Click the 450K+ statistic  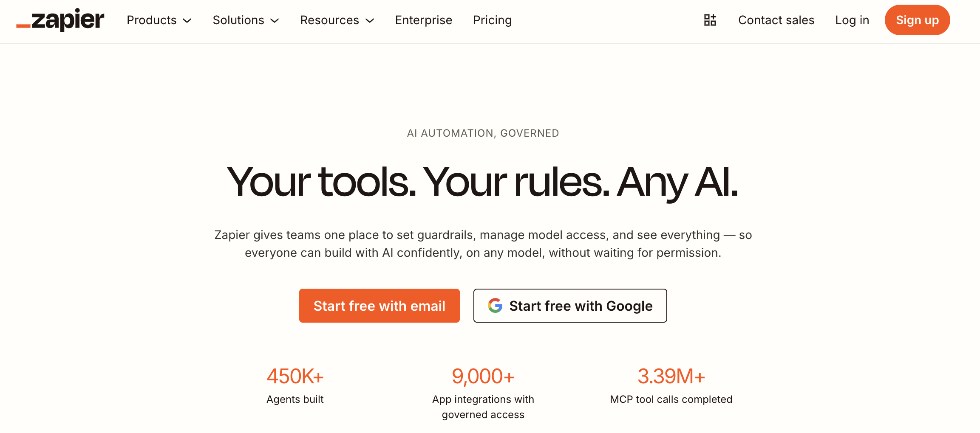pos(295,376)
